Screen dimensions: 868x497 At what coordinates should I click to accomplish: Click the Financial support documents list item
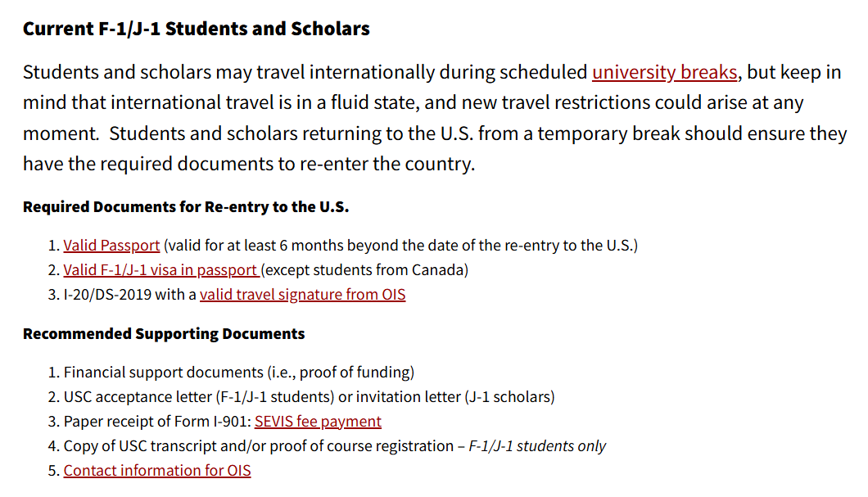[239, 373]
